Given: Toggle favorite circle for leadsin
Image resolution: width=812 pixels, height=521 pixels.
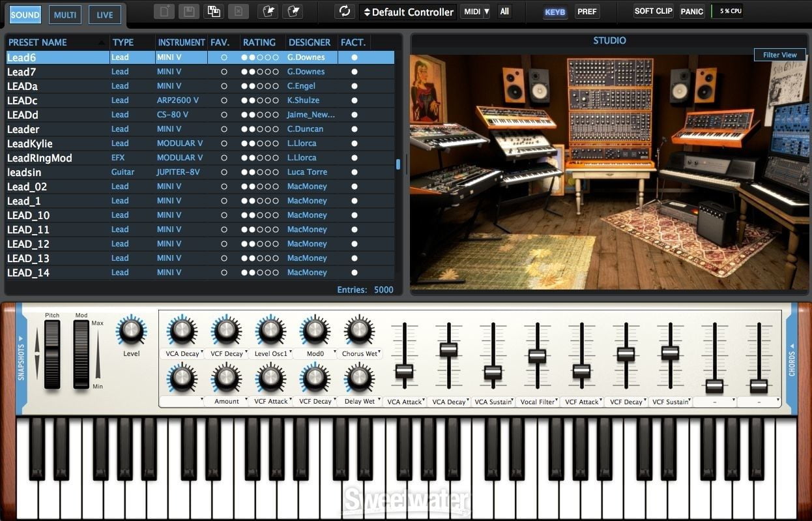Looking at the screenshot, I should (x=224, y=172).
